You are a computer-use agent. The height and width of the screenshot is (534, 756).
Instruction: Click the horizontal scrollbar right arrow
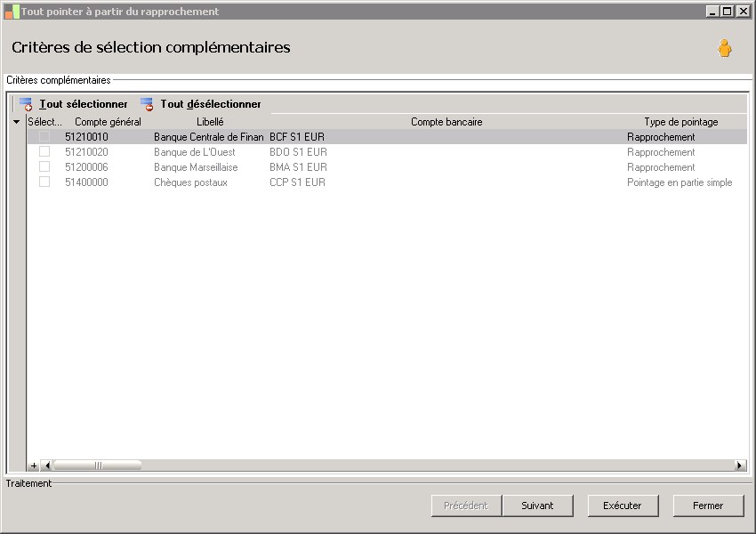click(x=739, y=465)
